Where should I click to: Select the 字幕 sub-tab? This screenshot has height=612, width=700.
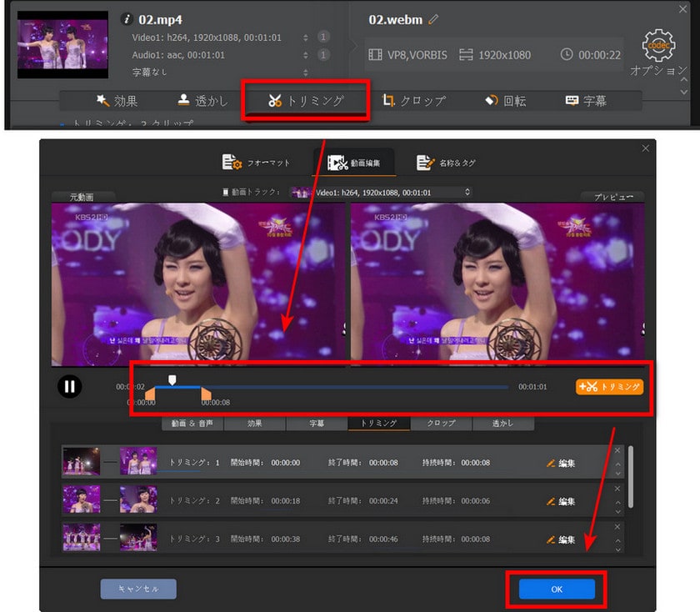pos(317,424)
